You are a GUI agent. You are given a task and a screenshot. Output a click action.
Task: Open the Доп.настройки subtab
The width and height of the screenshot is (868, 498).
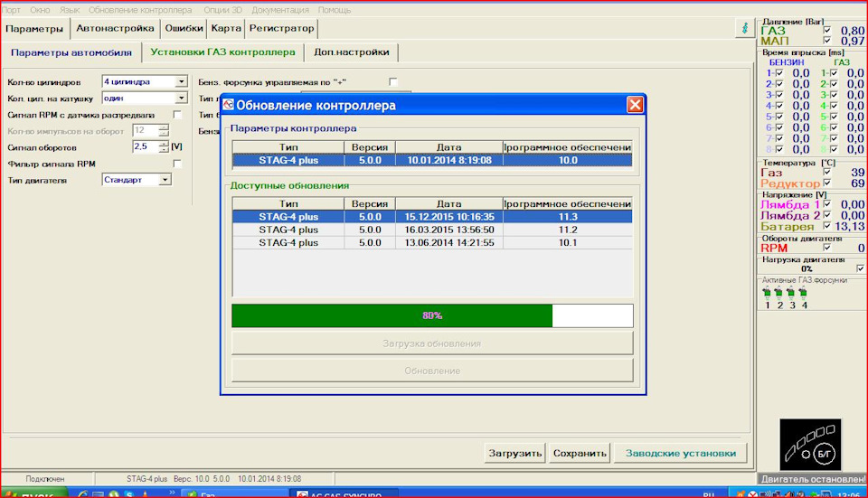[352, 52]
